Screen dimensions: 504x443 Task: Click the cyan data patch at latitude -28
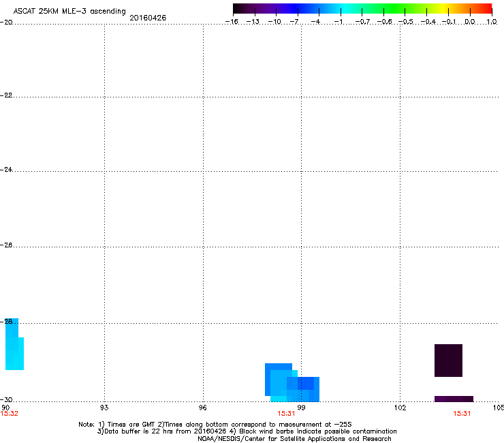(x=14, y=344)
